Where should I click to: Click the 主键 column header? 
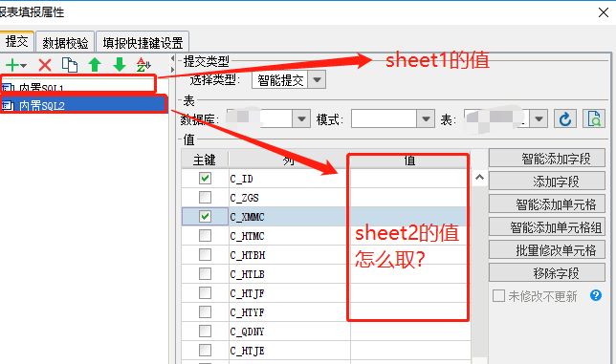(x=205, y=160)
